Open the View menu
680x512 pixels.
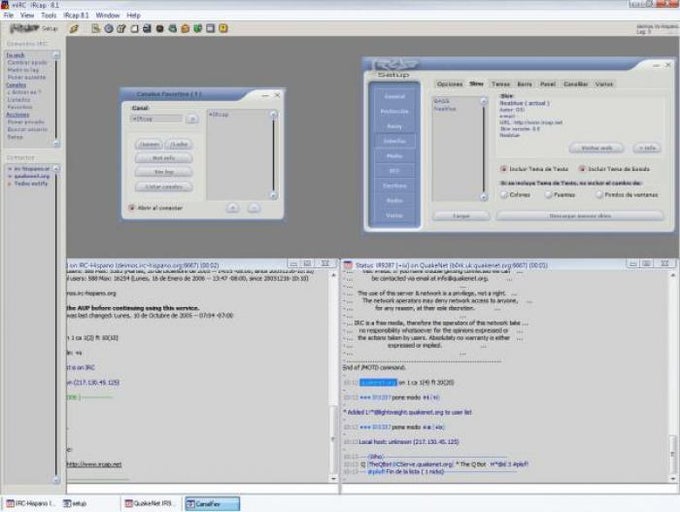[27, 15]
